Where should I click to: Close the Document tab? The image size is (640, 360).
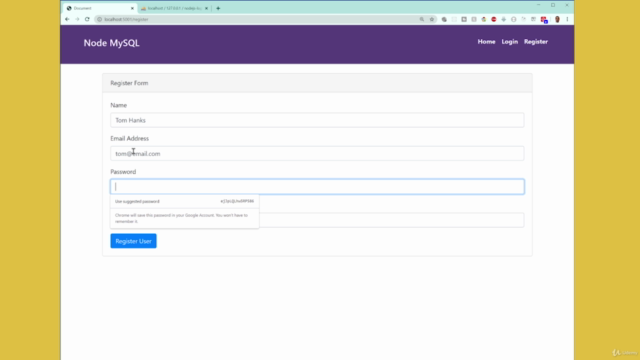pyautogui.click(x=132, y=8)
